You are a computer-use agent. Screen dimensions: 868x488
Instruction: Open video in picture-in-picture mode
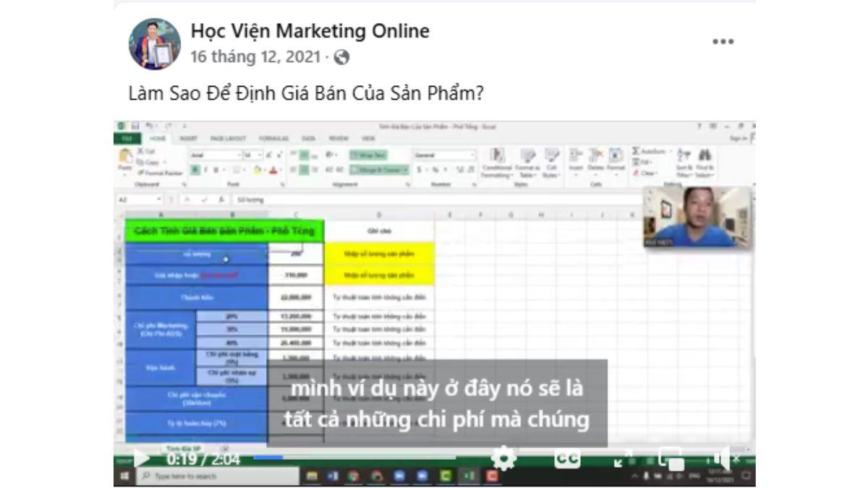click(671, 458)
